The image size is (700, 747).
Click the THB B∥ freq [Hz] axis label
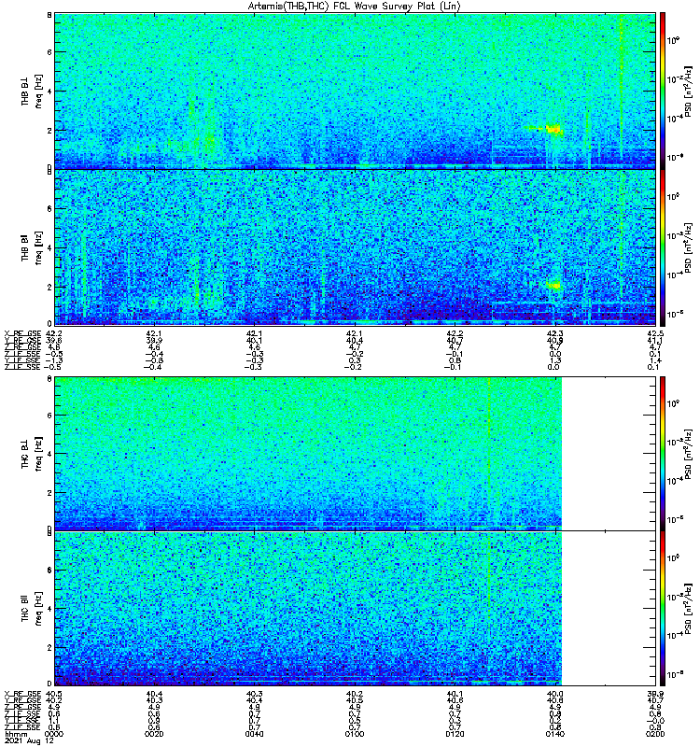pyautogui.click(x=32, y=247)
